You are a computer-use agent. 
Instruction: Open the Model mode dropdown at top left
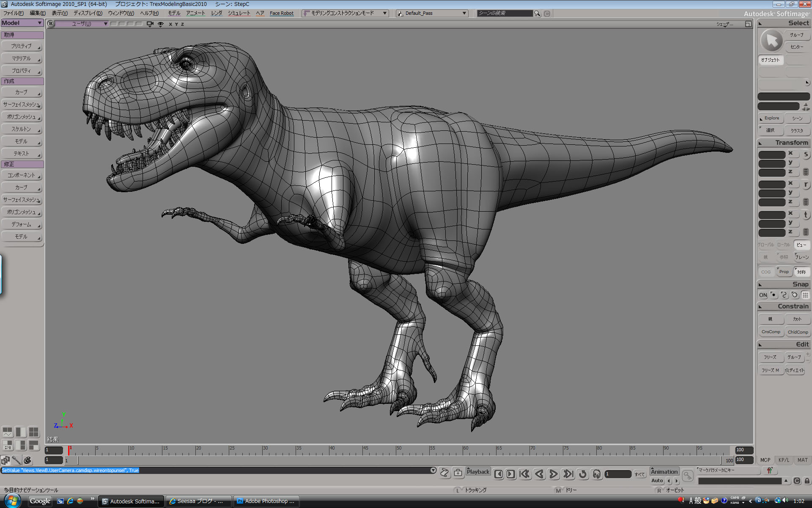22,23
